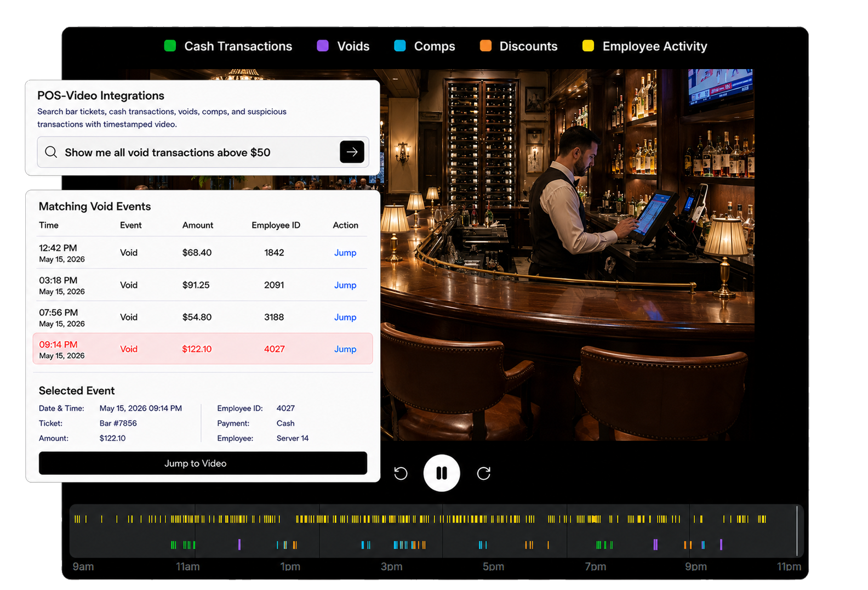Click the 9am timeline label
Viewport: 868px width, 590px height.
coord(83,566)
